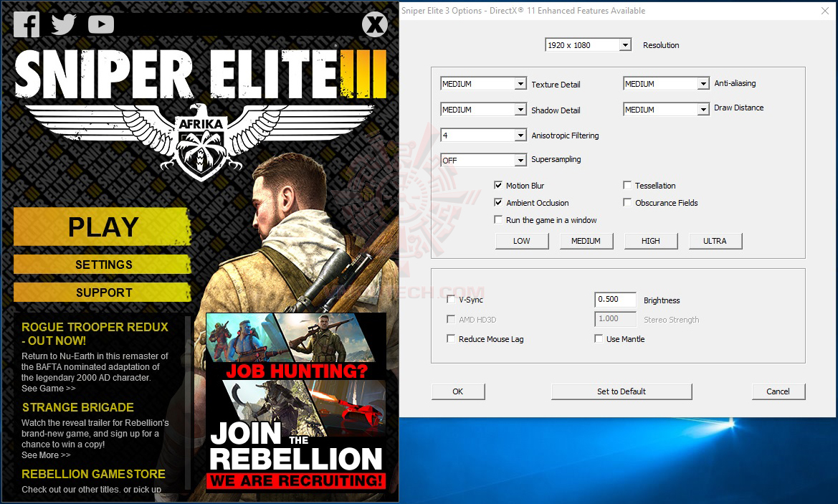The width and height of the screenshot is (838, 504).
Task: Click OK to confirm options
Action: click(458, 391)
